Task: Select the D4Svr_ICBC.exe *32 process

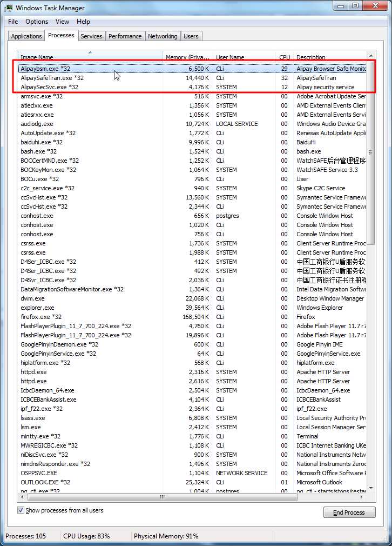Action: point(192,280)
